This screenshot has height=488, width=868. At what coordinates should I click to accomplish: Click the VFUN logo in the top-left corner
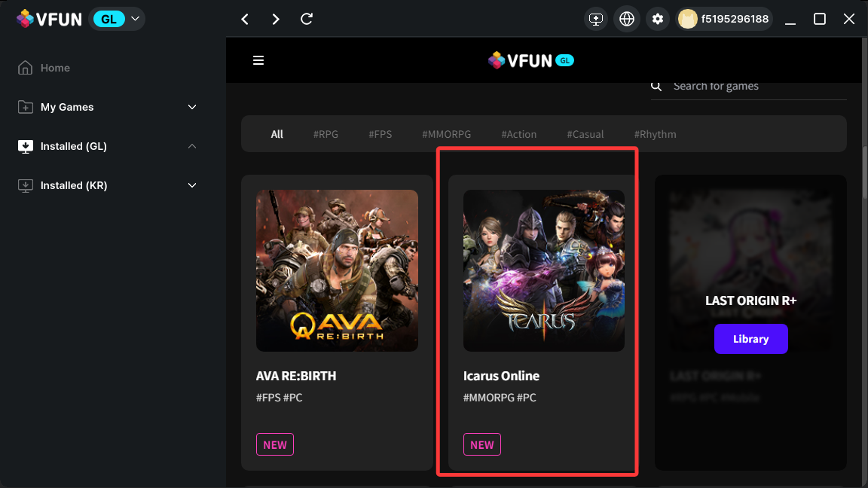49,19
